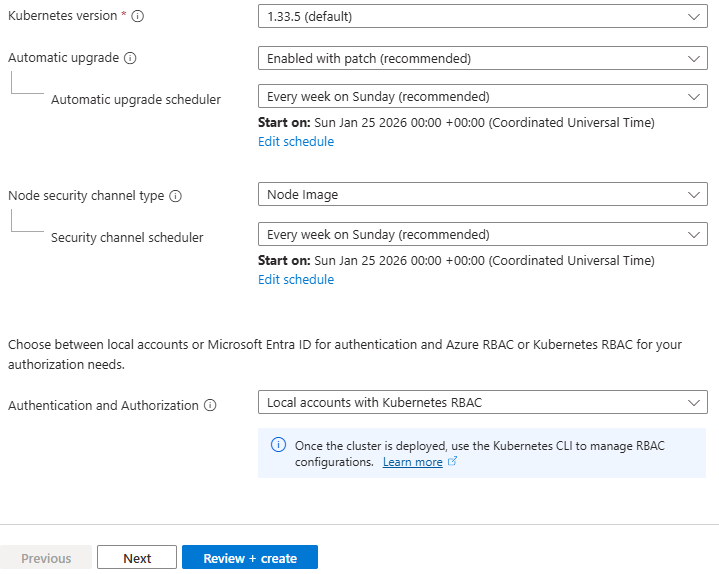Open the Authentication and Authorization dropdown
This screenshot has height=574, width=719.
(482, 403)
